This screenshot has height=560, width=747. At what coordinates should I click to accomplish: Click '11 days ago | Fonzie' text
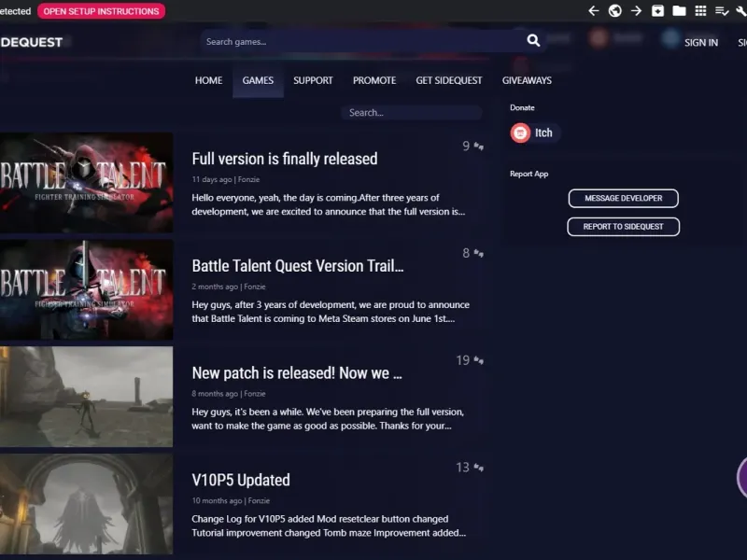click(x=226, y=179)
